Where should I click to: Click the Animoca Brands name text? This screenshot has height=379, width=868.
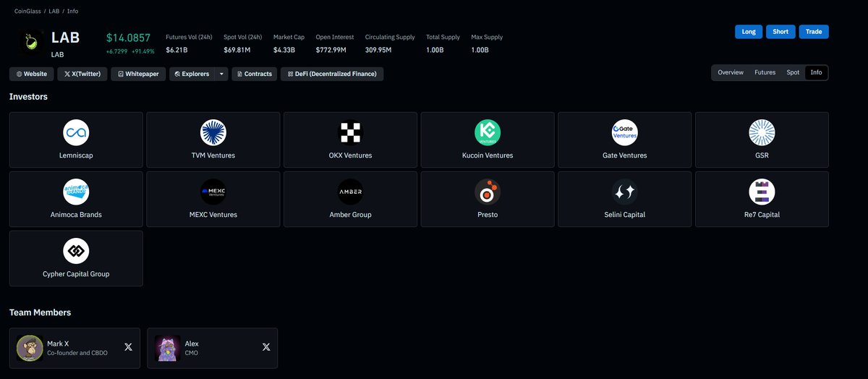[x=76, y=215]
